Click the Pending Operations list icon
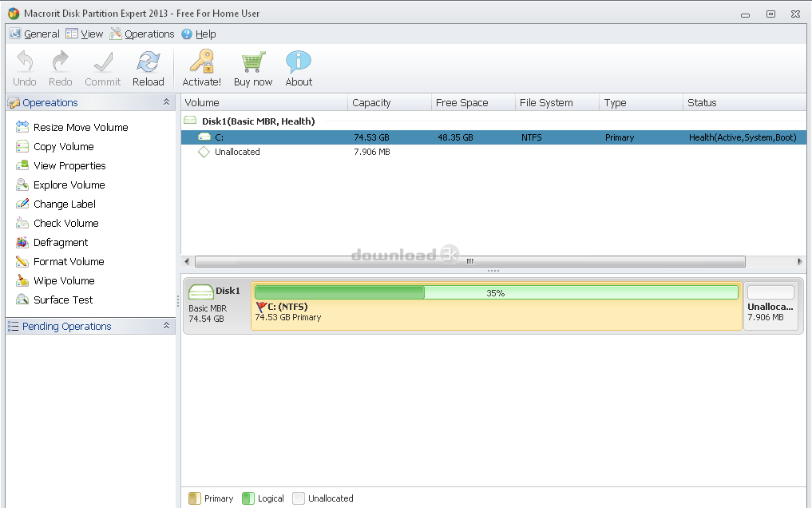The width and height of the screenshot is (812, 508). [x=13, y=326]
